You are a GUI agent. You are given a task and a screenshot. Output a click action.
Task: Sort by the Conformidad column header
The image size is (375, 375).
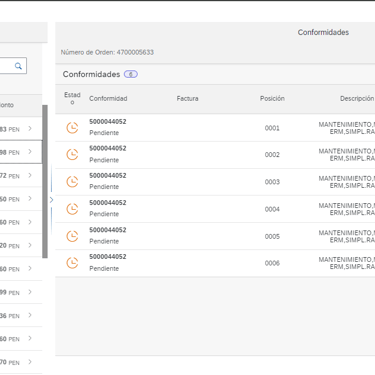108,99
